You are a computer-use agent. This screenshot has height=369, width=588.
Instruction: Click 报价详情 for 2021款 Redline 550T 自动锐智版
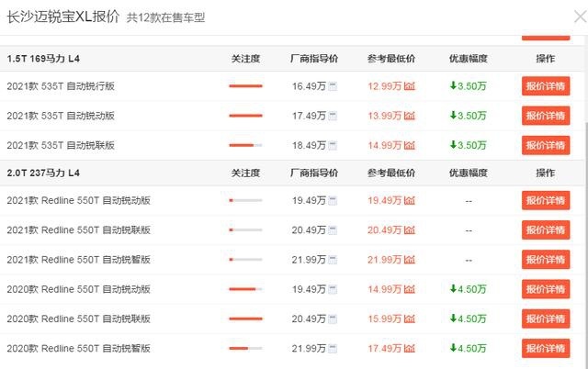[546, 260]
